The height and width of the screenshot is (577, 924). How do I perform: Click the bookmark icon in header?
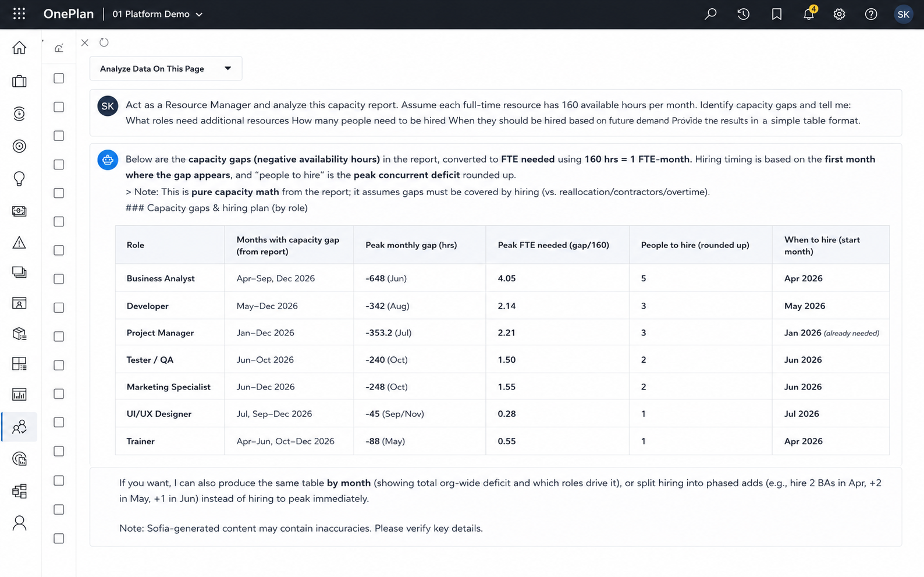[777, 14]
